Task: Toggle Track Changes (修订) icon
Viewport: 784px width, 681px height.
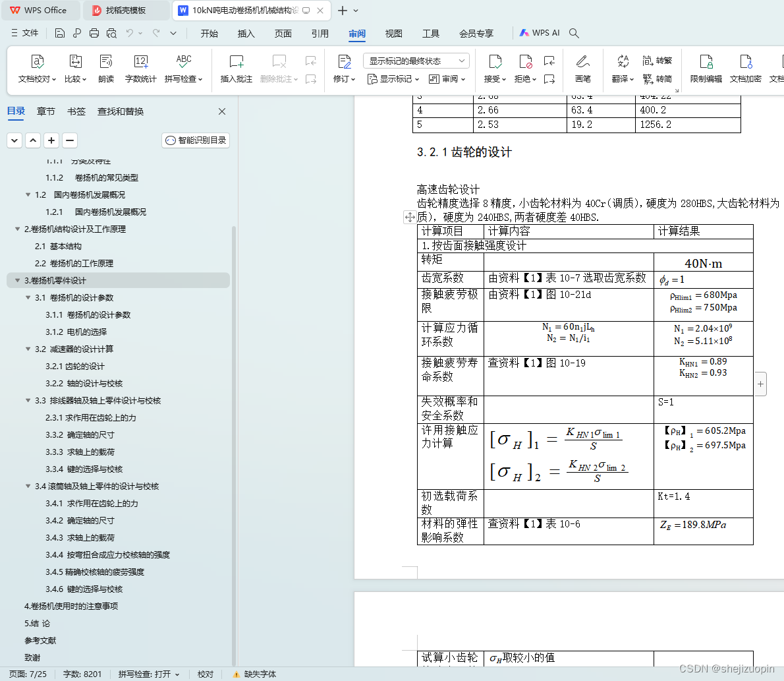Action: pyautogui.click(x=344, y=61)
